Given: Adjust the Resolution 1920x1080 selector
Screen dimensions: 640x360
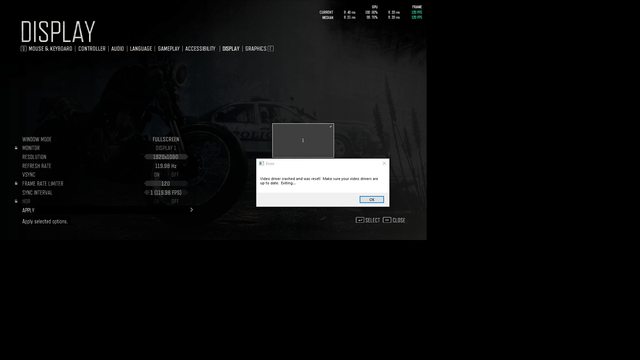Looking at the screenshot, I should pyautogui.click(x=166, y=157).
